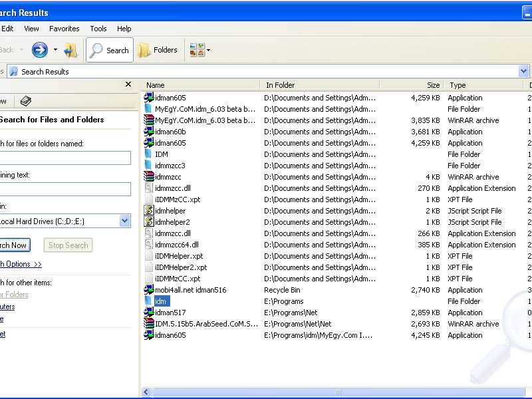
Task: Click the Recycle Bin folder cell
Action: (x=282, y=290)
